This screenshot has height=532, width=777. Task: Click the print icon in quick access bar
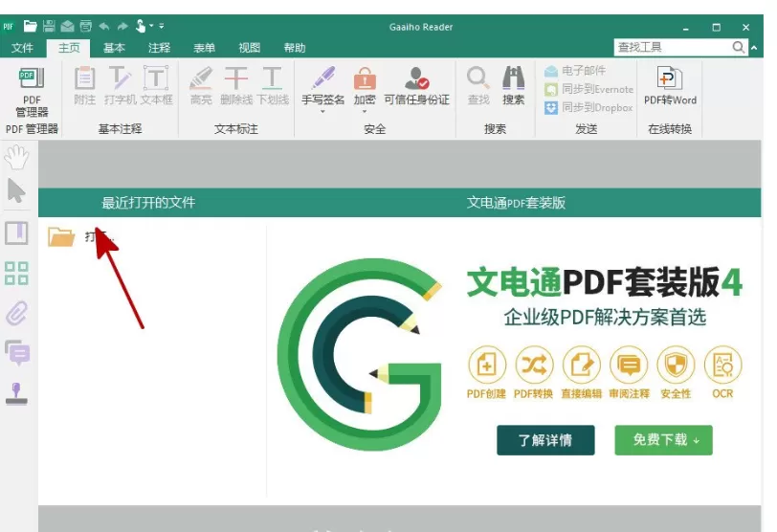click(x=86, y=26)
